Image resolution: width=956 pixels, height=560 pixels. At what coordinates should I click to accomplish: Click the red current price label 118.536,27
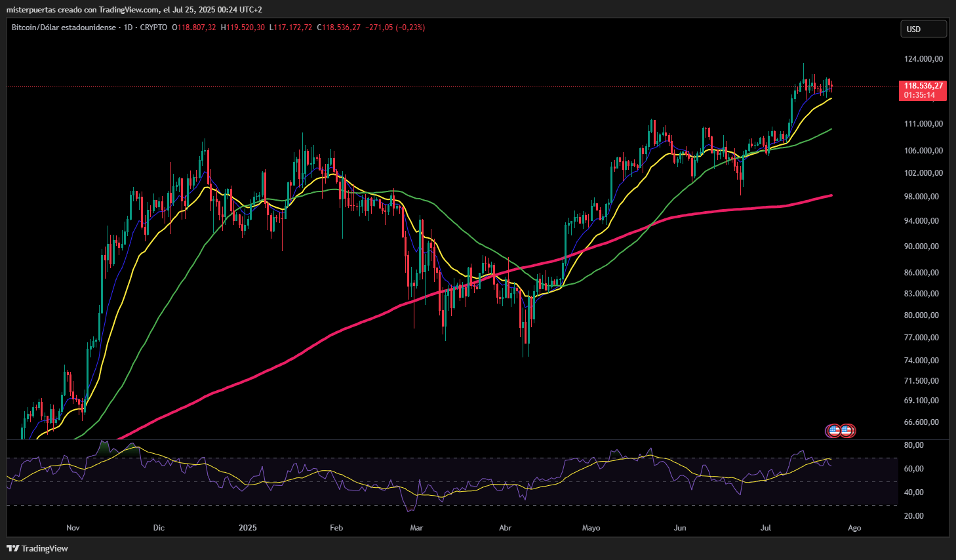click(x=923, y=86)
